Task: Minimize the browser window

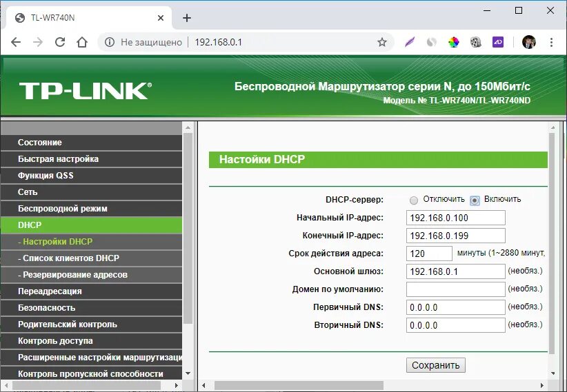Action: pyautogui.click(x=487, y=10)
